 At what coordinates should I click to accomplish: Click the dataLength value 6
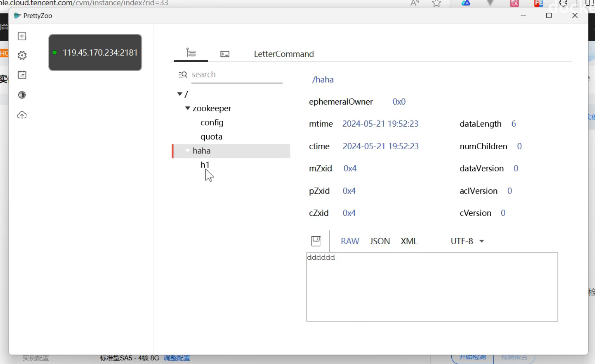pos(514,124)
